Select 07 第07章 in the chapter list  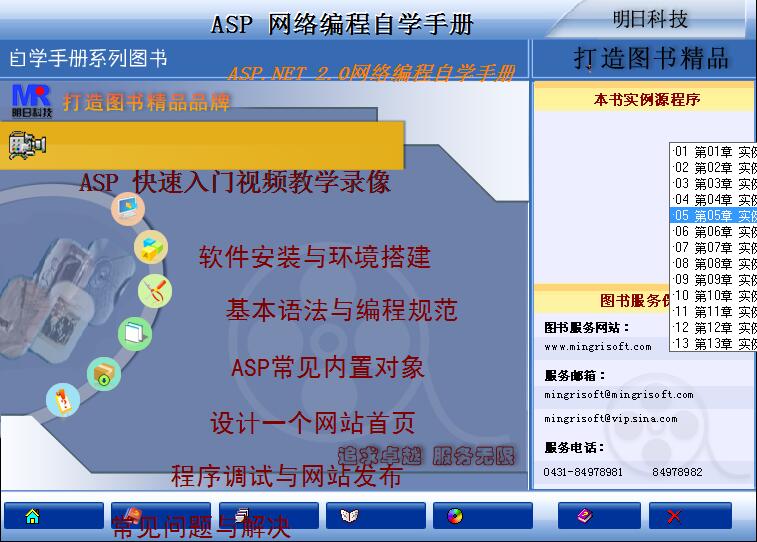714,248
